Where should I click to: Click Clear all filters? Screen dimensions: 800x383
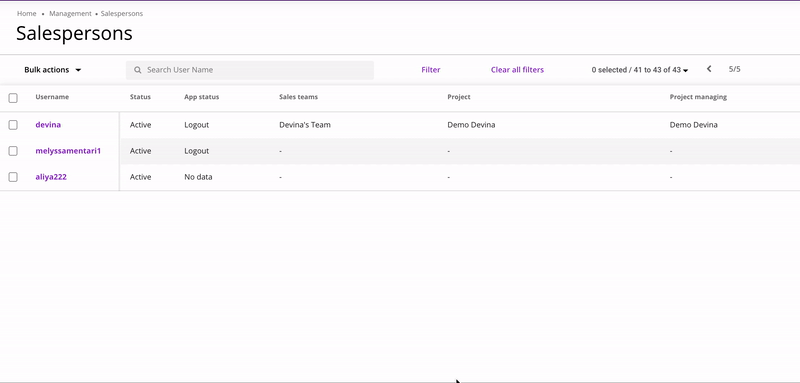coord(517,70)
